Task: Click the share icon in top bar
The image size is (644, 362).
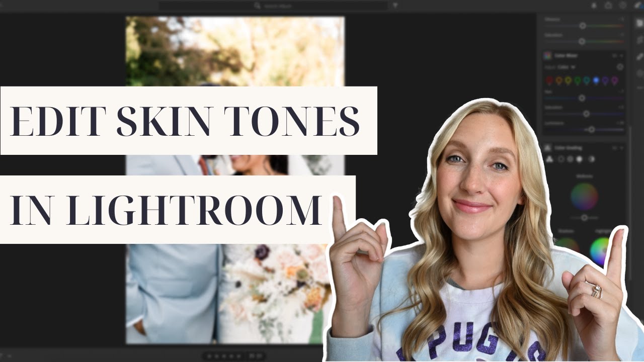Action: point(608,6)
